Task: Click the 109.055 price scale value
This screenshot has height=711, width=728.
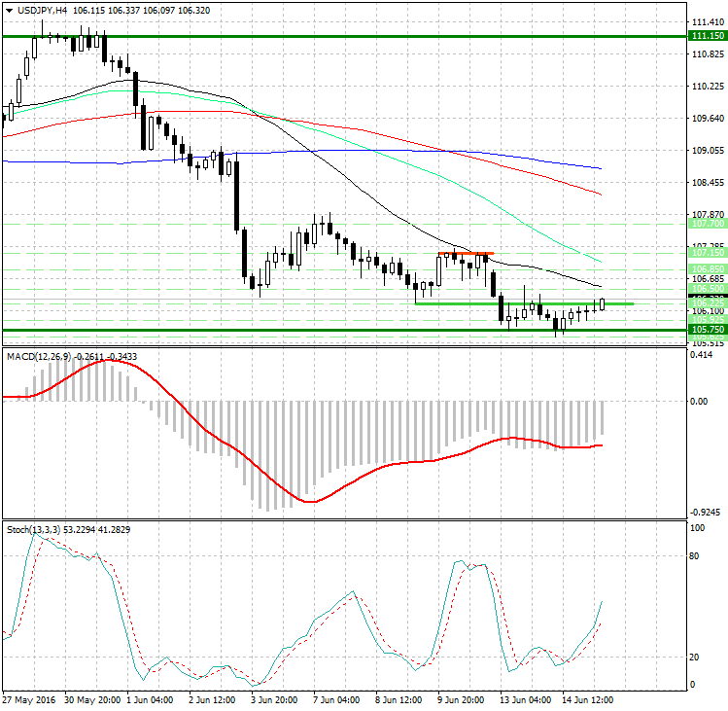Action: tap(708, 150)
